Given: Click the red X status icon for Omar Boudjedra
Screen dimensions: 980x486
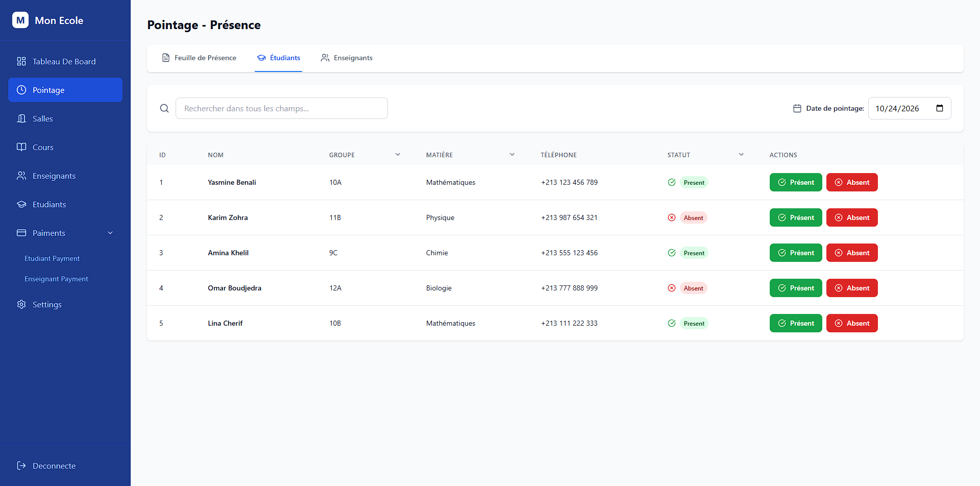Looking at the screenshot, I should pos(672,288).
